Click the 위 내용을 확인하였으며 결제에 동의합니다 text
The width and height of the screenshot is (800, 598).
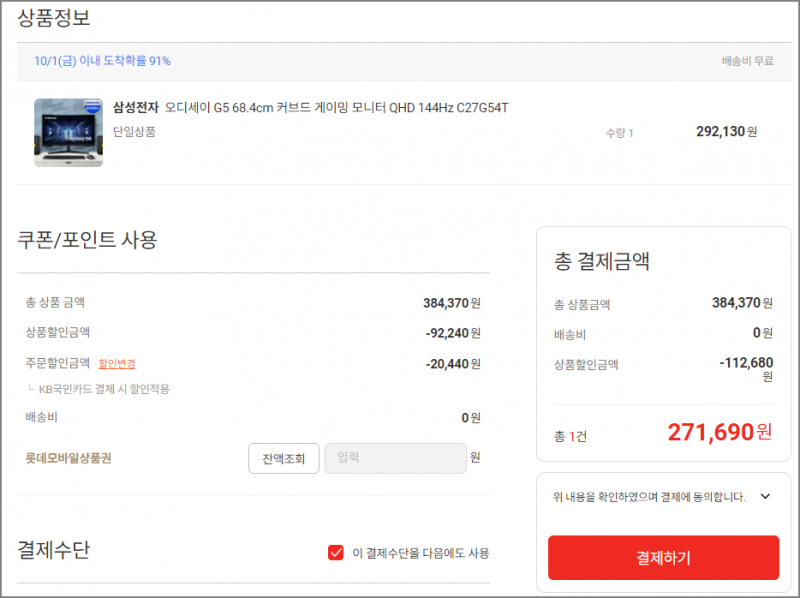(649, 496)
